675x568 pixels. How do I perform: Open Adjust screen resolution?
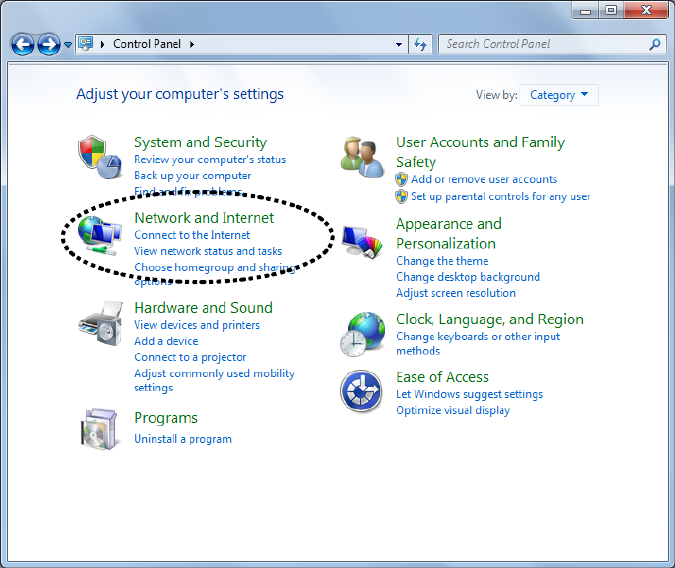pyautogui.click(x=456, y=293)
